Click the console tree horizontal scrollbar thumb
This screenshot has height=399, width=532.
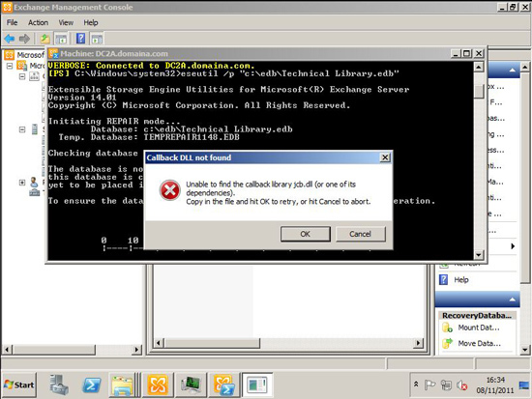click(54, 349)
